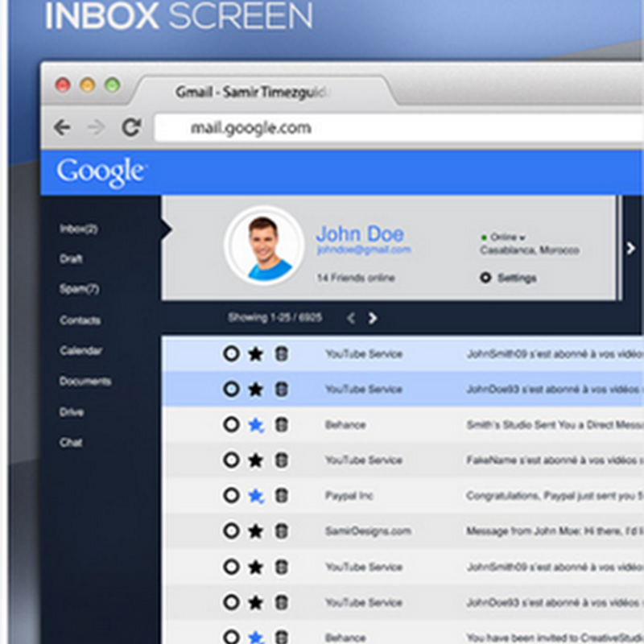Go to the next page of messages

point(373,318)
